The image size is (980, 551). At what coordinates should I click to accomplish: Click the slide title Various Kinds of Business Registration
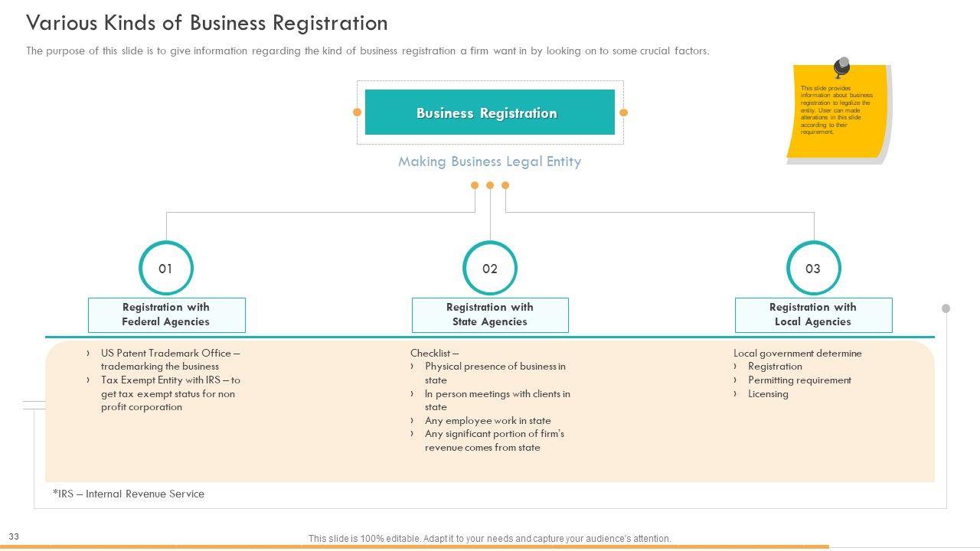click(207, 23)
